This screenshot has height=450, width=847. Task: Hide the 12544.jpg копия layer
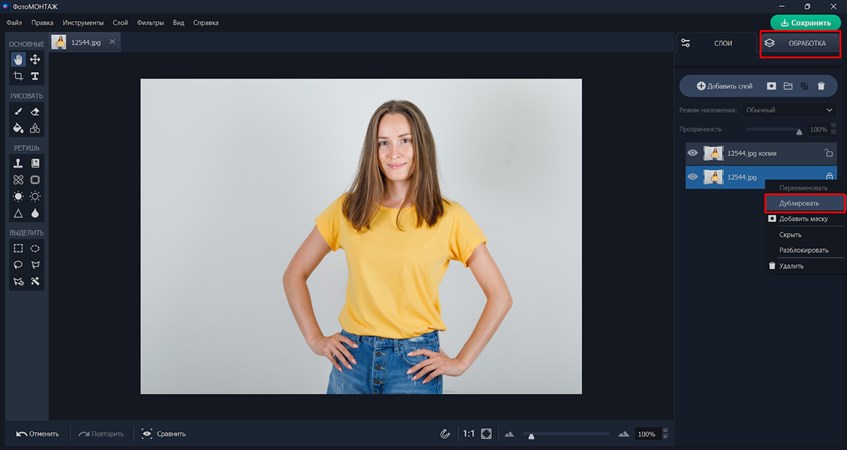click(692, 153)
